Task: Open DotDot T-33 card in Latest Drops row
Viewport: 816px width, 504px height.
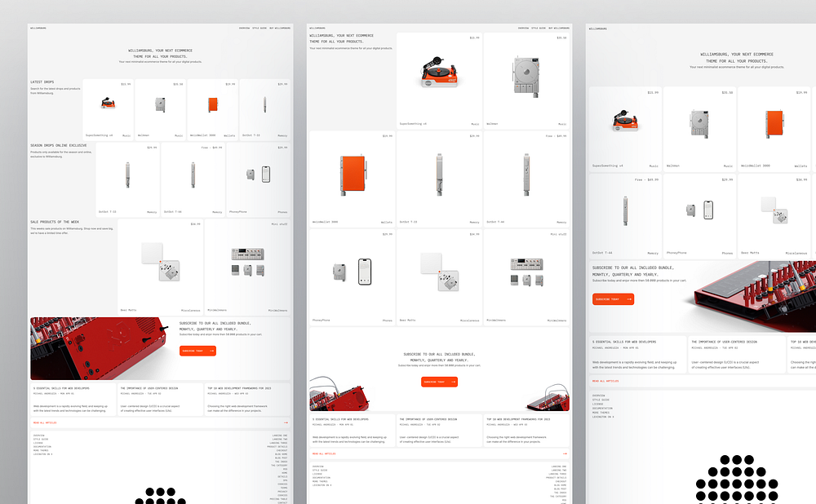Action: tap(265, 109)
